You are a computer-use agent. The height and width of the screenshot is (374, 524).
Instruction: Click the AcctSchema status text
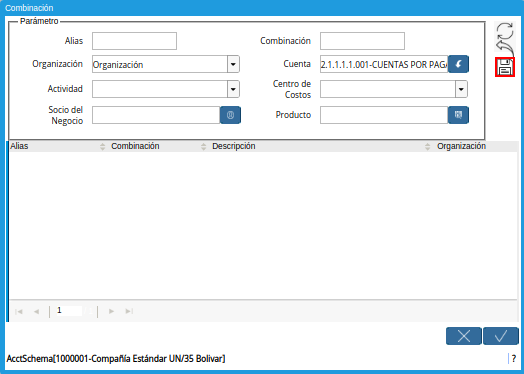tap(116, 359)
